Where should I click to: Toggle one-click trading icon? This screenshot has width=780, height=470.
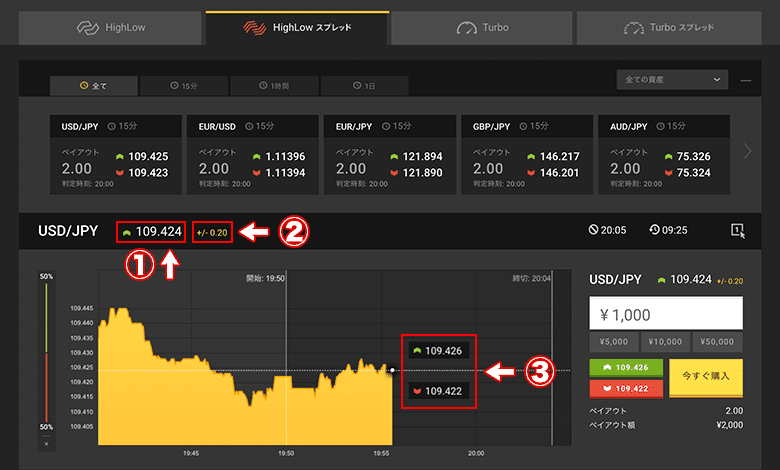(x=738, y=230)
